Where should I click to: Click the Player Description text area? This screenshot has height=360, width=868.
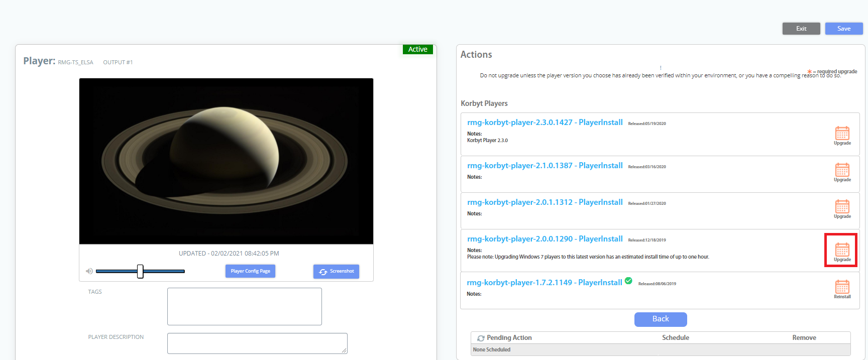pos(257,343)
